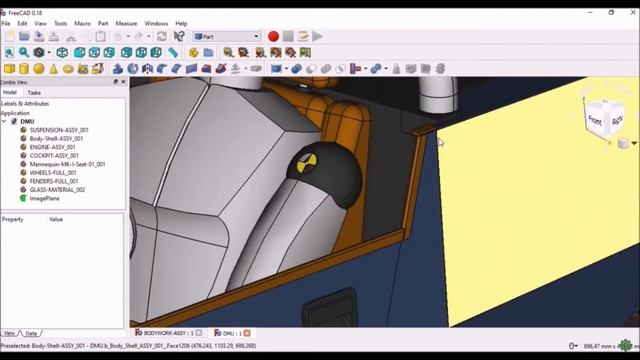640x360 pixels.
Task: Collapse the DMU tree node
Action: click(x=4, y=121)
